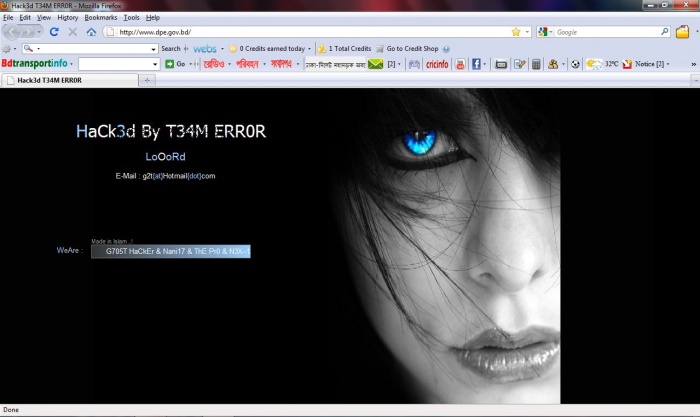Click the green Go arrow button
The height and width of the screenshot is (417, 700).
point(169,64)
